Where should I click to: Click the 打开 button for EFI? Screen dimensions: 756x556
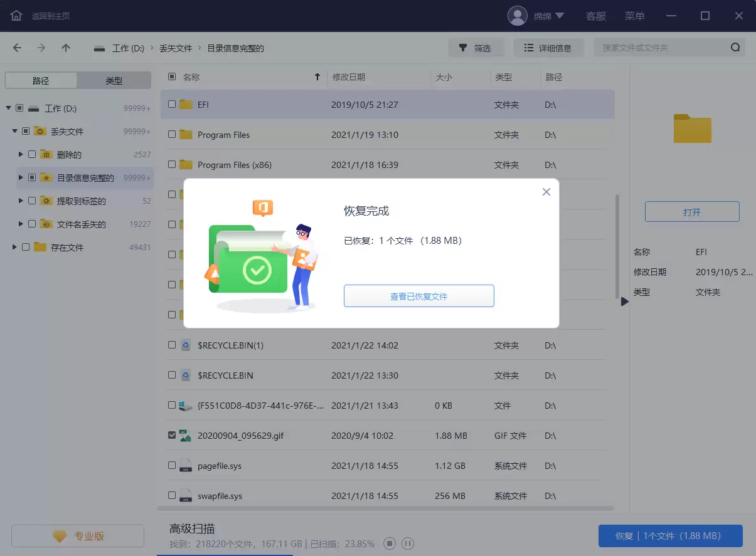coord(692,211)
